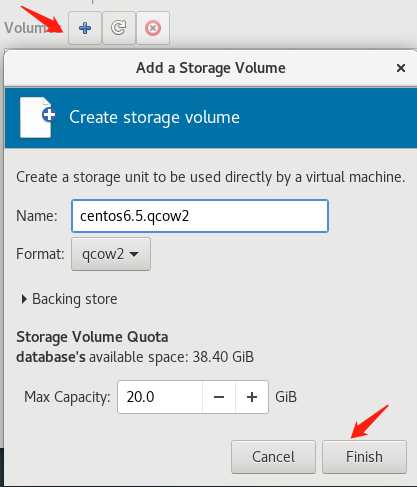Focus the Name field containing centos6.5.qcow2
This screenshot has height=487, width=417.
[x=200, y=216]
